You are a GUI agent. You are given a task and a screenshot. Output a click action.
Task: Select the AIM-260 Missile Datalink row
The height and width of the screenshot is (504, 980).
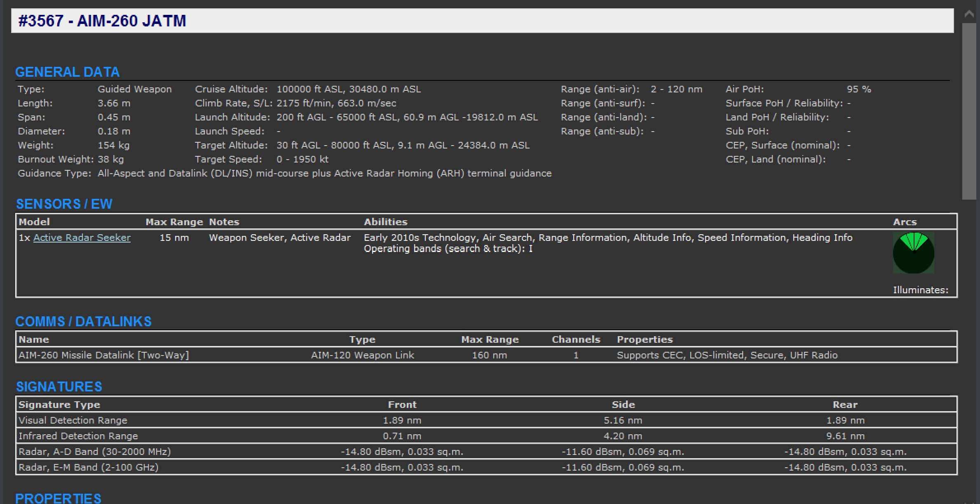coord(104,355)
